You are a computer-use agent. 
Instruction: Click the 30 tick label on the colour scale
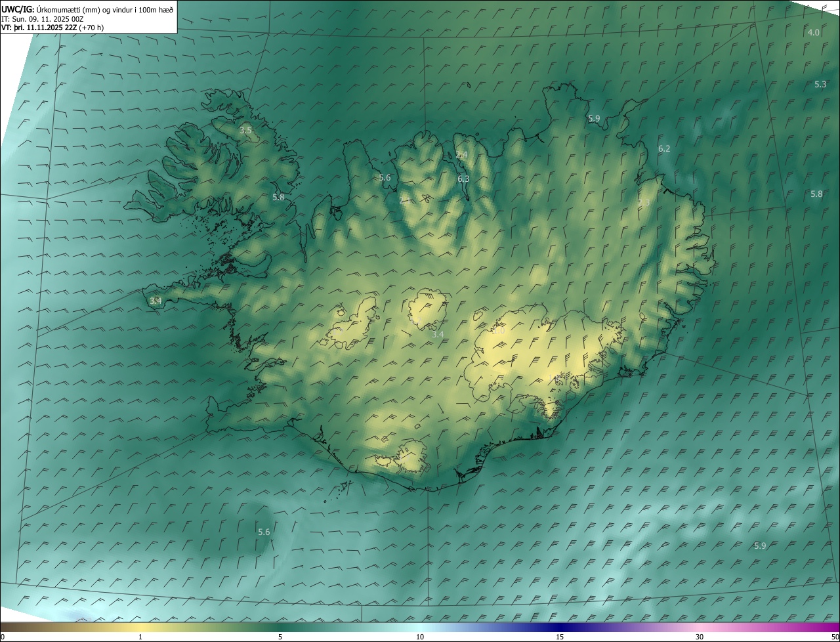[700, 637]
